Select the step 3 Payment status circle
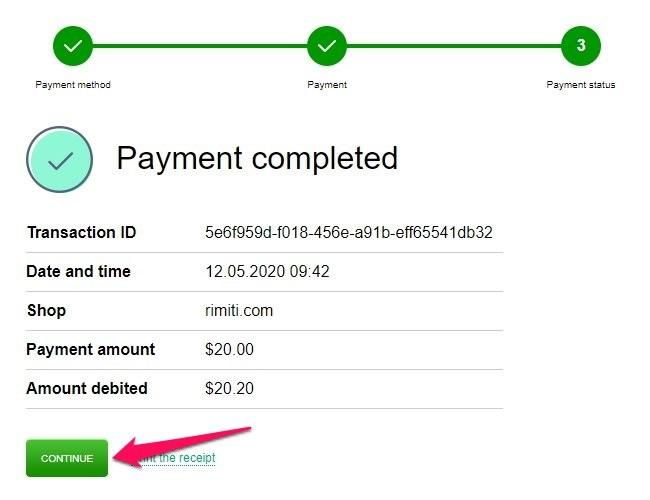This screenshot has width=650, height=500. click(581, 46)
